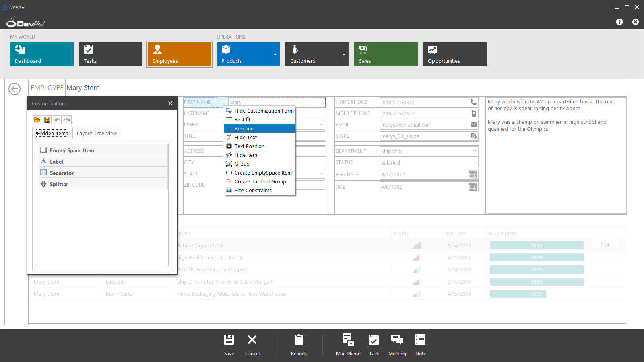Choose Hide Item in context menu

260,155
